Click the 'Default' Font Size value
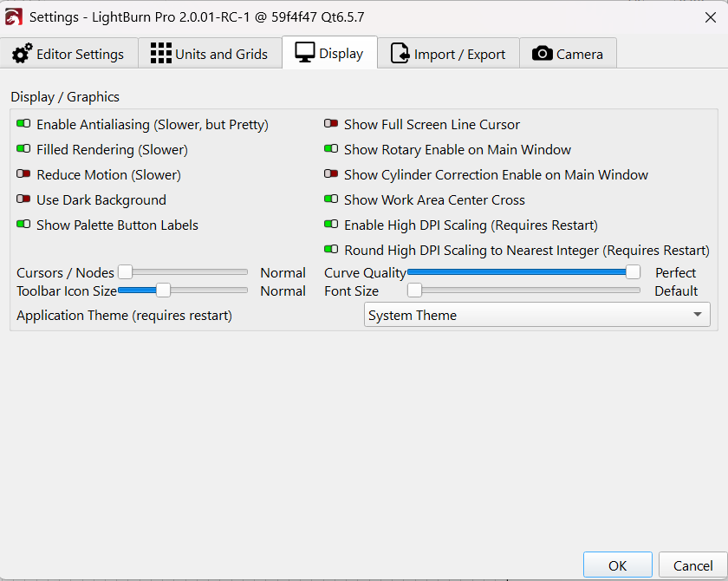Image resolution: width=728 pixels, height=581 pixels. coord(676,291)
